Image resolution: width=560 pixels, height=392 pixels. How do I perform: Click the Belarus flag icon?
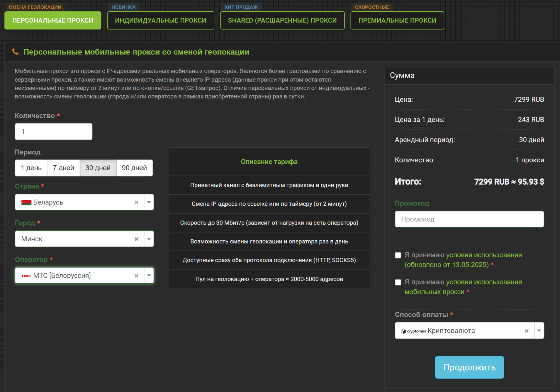pyautogui.click(x=26, y=202)
